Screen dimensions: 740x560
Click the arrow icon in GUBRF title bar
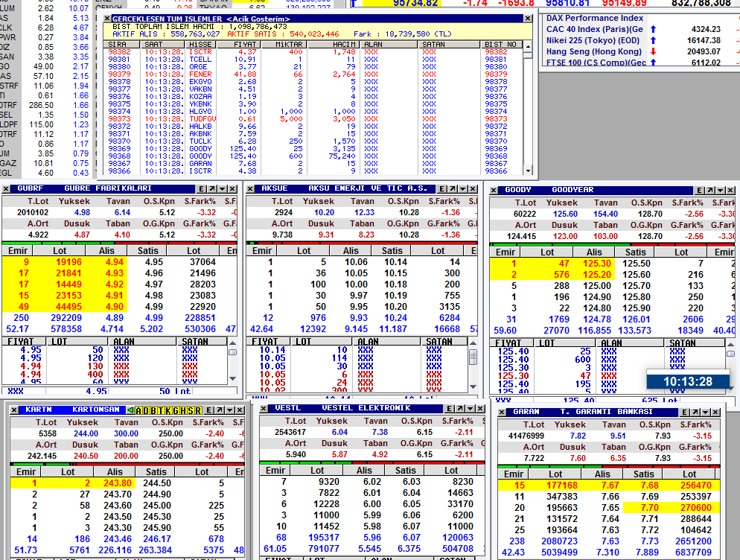click(211, 189)
